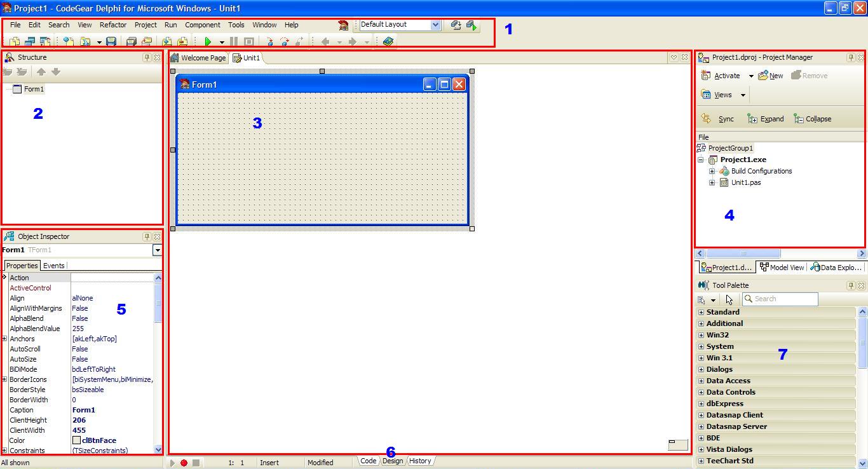This screenshot has height=469, width=868.
Task: Click the Views button
Action: (x=717, y=95)
